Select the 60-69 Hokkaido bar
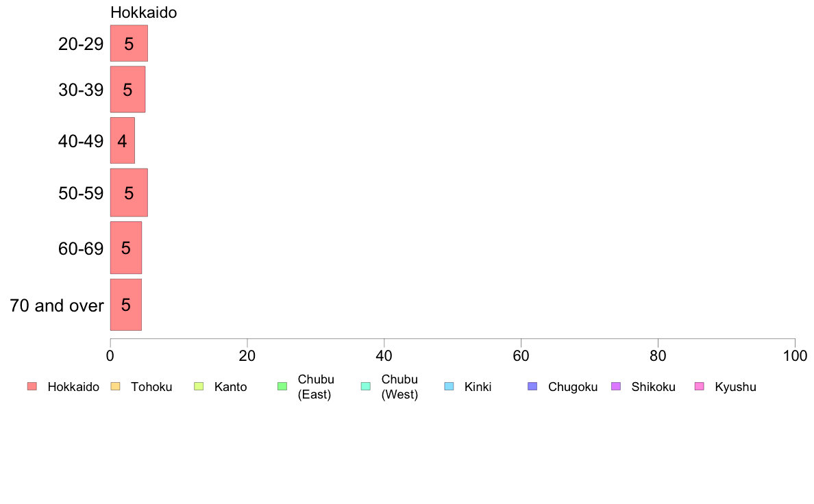This screenshot has height=504, width=814. click(125, 248)
